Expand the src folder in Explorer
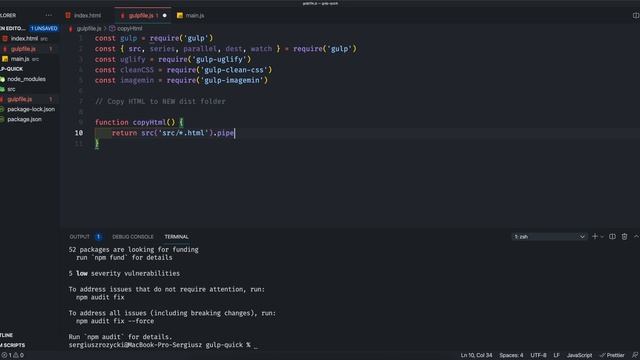The image size is (640, 360). [11, 89]
